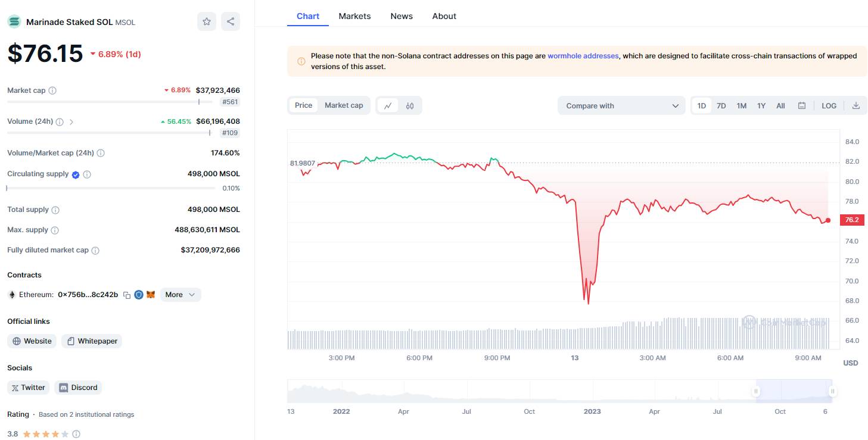Click the notice banner info icon
Viewport: 868px width, 440px height.
click(301, 61)
